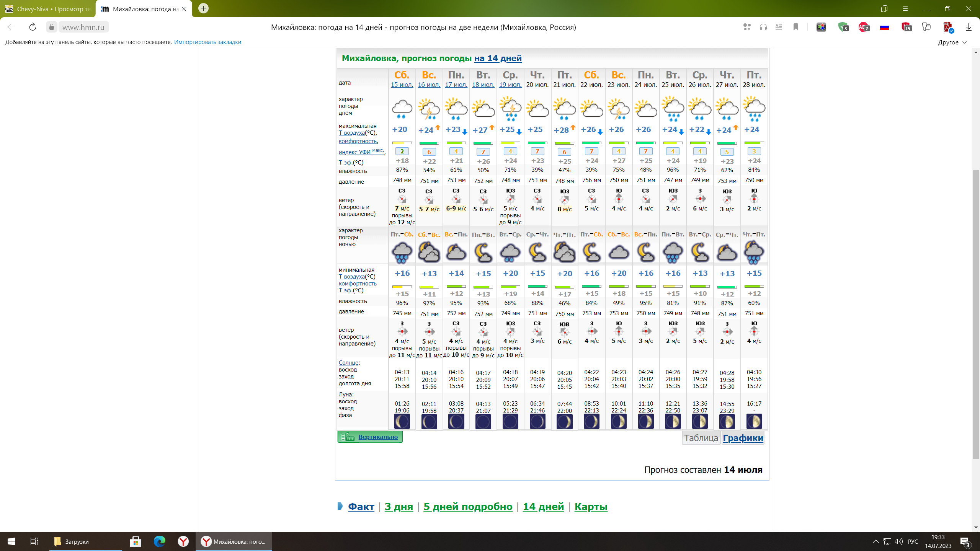Bookmark this page with the bookmark icon
This screenshot has width=980, height=551.
796,27
